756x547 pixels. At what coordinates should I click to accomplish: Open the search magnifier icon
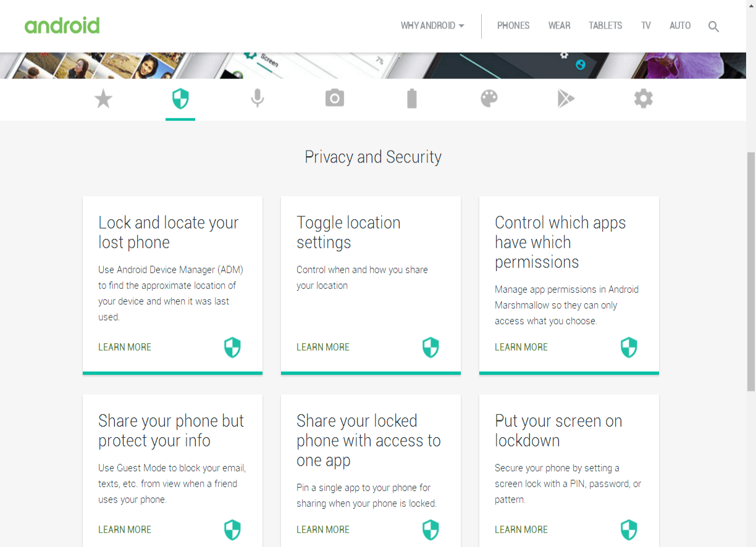coord(713,27)
